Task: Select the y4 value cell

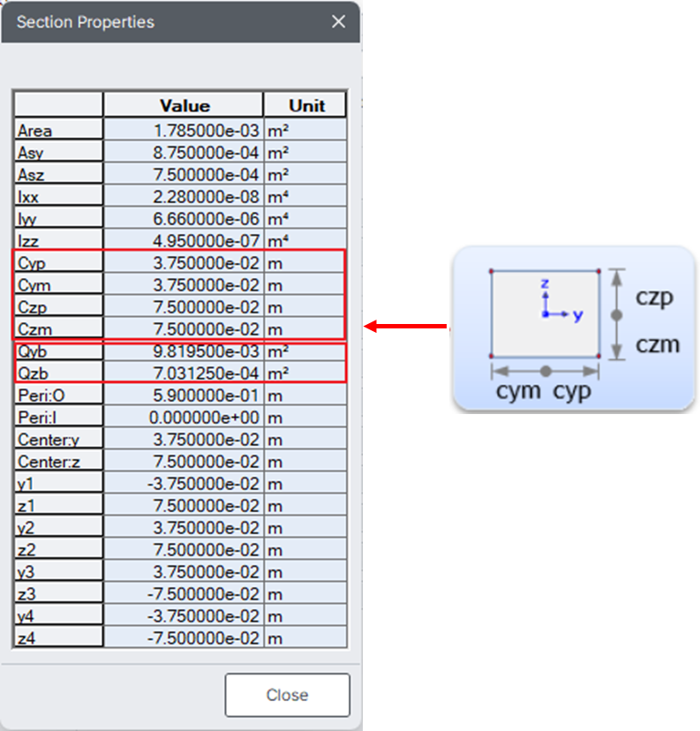Action: pyautogui.click(x=184, y=616)
